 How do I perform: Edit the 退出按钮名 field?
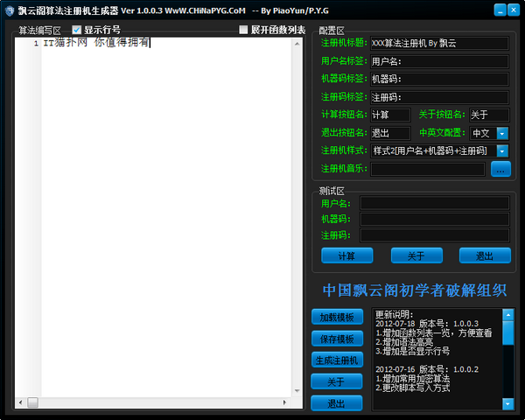[x=390, y=133]
